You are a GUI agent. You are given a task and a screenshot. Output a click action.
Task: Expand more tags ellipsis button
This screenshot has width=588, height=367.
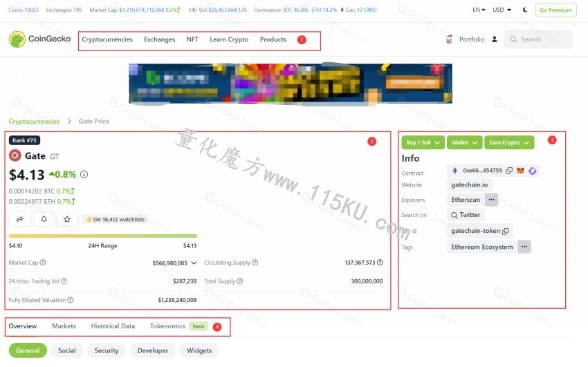pos(524,247)
